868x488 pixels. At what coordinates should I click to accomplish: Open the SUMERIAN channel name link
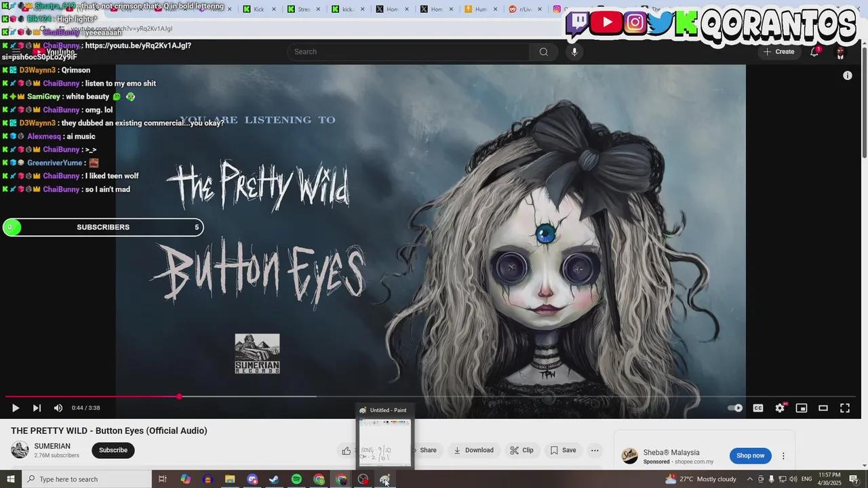pyautogui.click(x=52, y=446)
